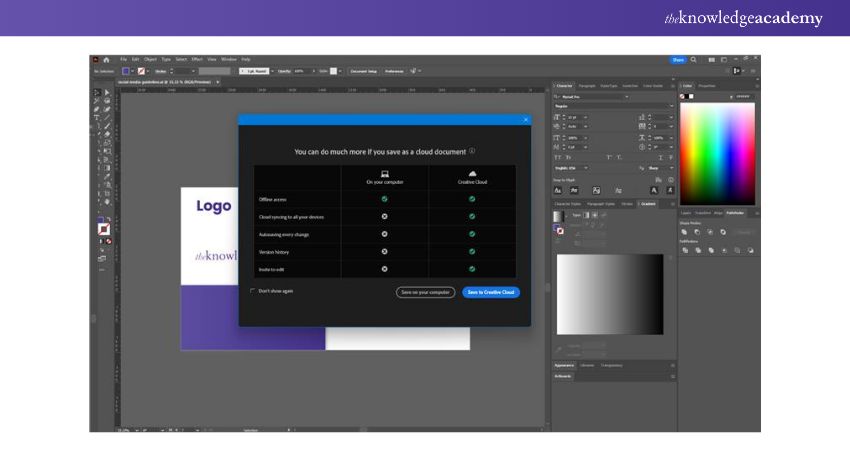Switch to the Pathfinder tab
This screenshot has width=850, height=450.
735,213
